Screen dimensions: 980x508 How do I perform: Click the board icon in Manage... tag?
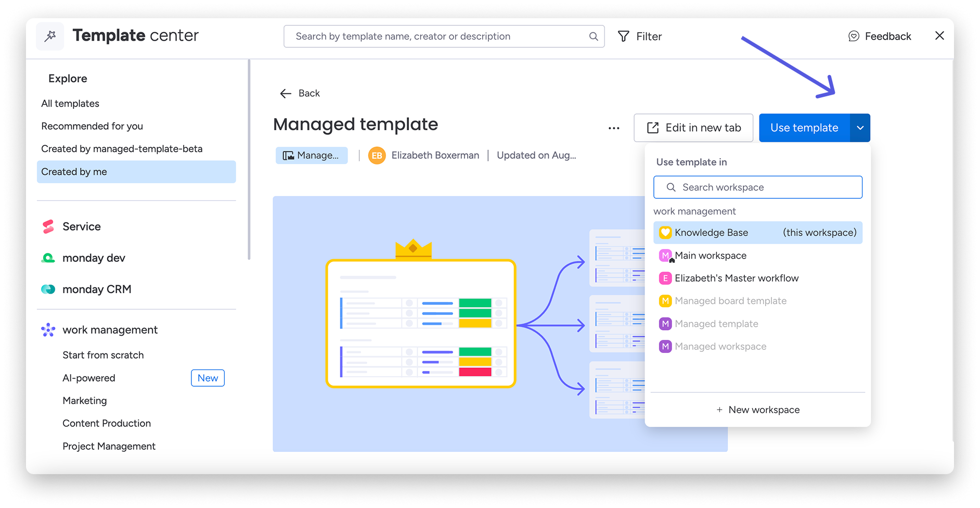coord(288,156)
